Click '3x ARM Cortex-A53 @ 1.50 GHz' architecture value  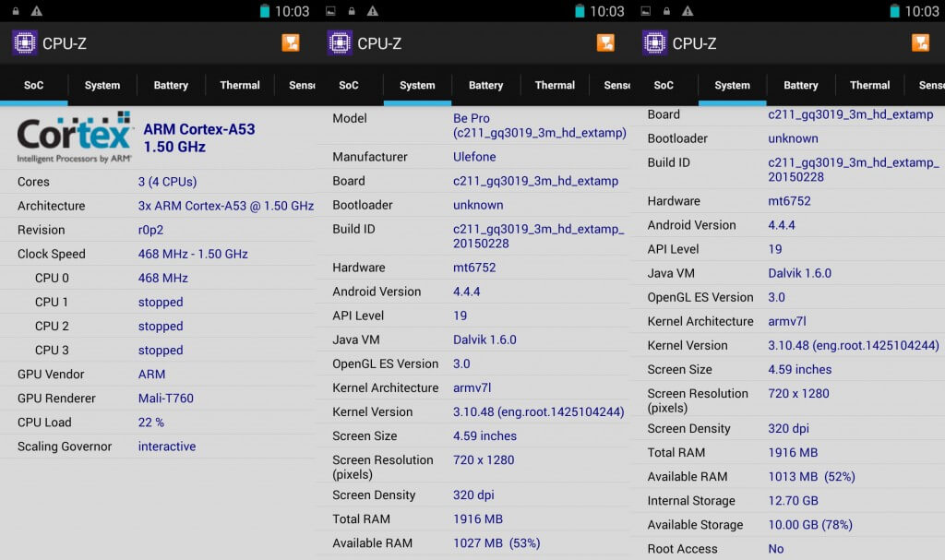click(226, 206)
